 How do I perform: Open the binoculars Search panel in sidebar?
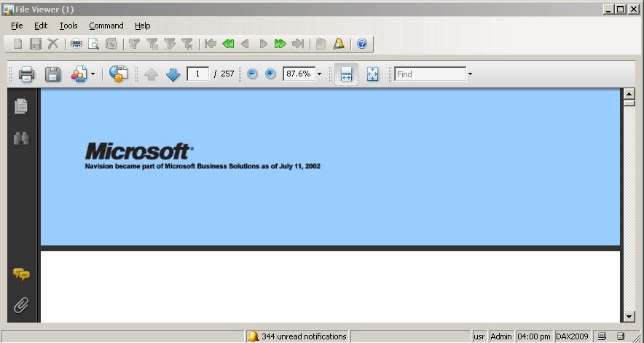21,138
